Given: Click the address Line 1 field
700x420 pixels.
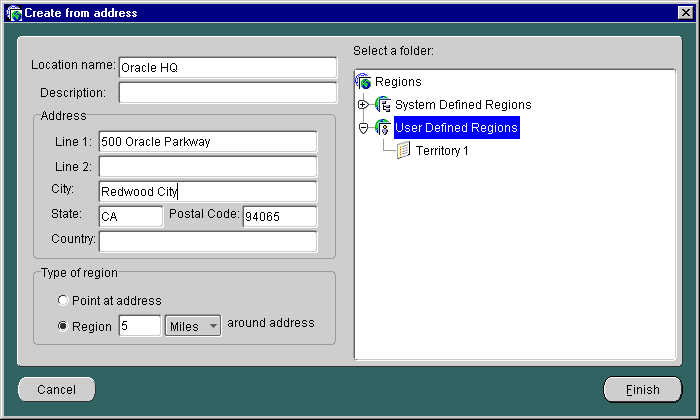Looking at the screenshot, I should (x=208, y=141).
